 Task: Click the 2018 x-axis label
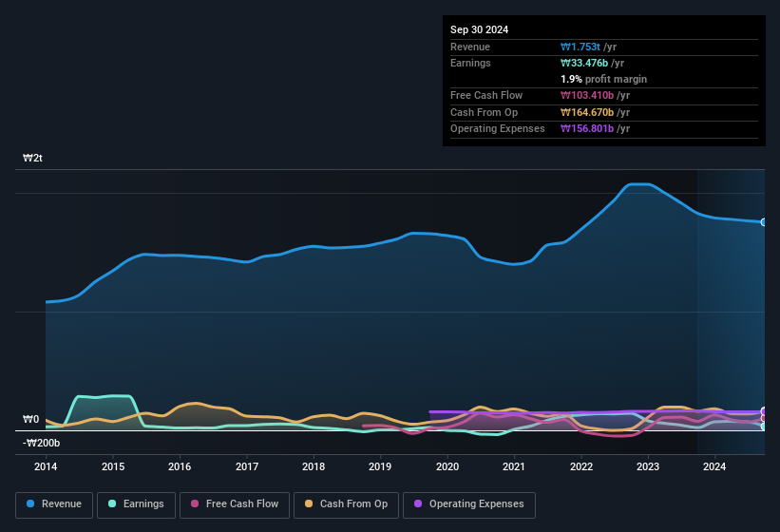point(314,466)
